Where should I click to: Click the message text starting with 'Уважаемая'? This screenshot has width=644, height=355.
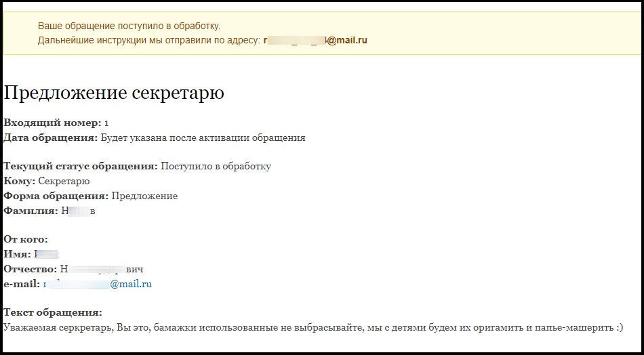pos(312,328)
